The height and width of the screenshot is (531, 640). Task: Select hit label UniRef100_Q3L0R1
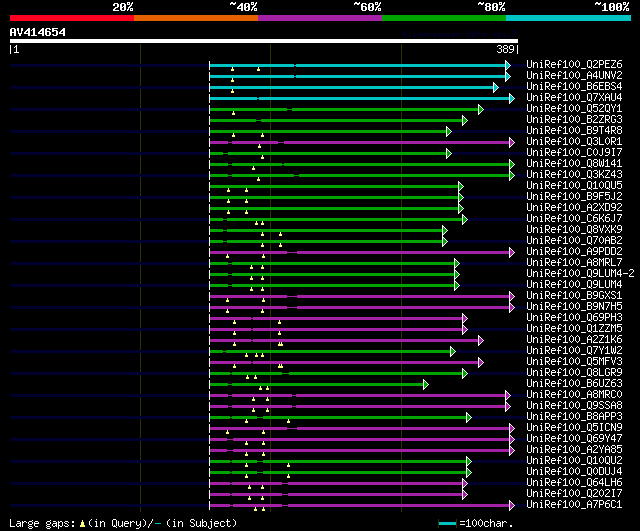pyautogui.click(x=574, y=142)
